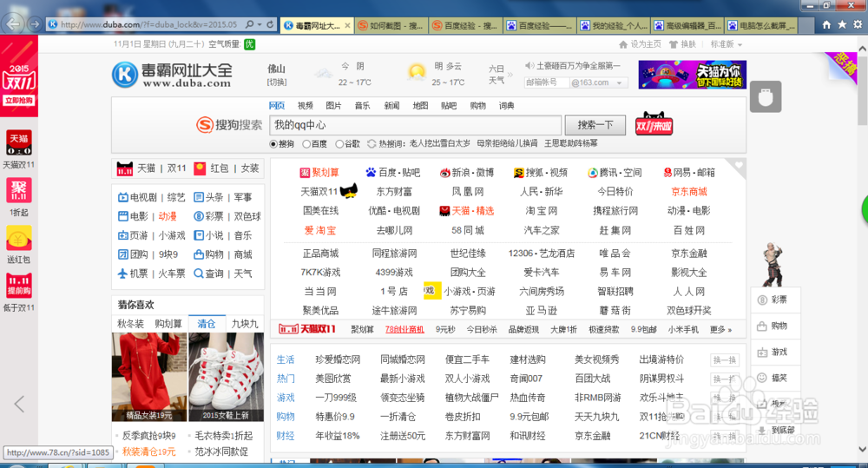Image resolution: width=868 pixels, height=468 pixels.
Task: Switch to the 词典 search tab
Action: pyautogui.click(x=507, y=106)
